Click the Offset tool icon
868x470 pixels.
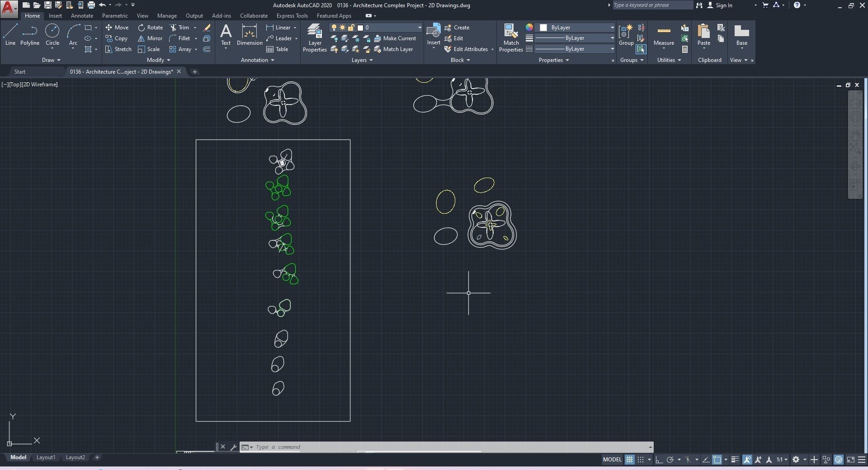point(207,49)
